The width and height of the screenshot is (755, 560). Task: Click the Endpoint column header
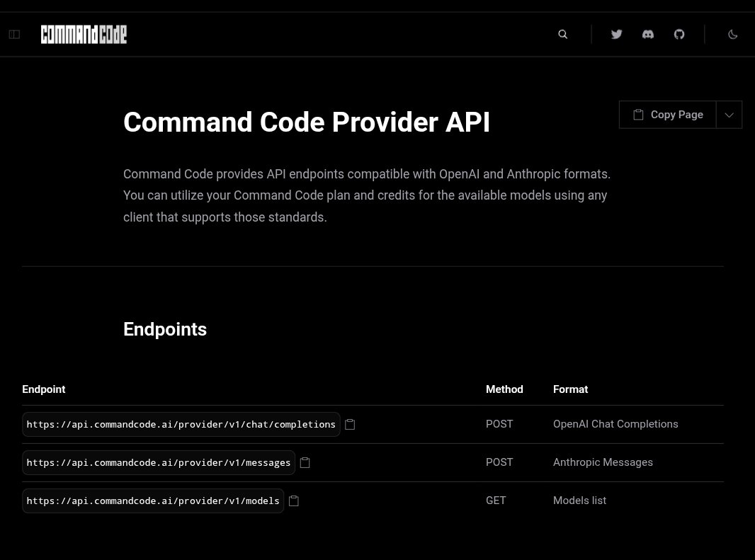coord(44,389)
